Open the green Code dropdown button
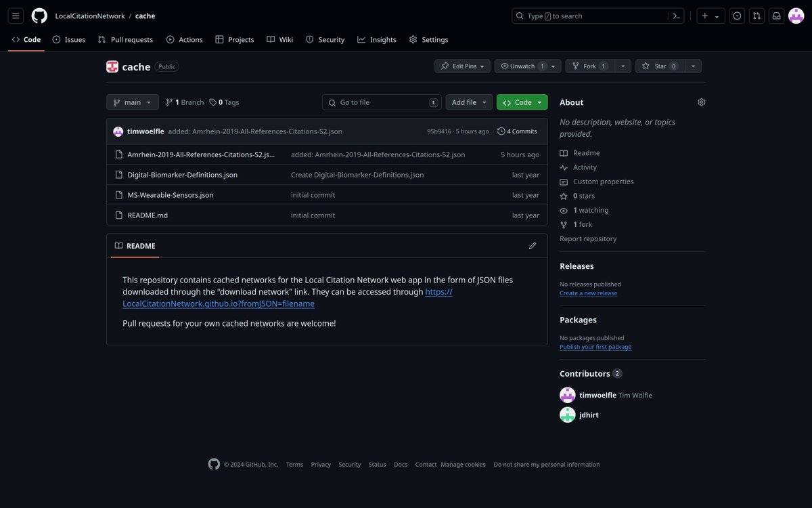This screenshot has height=508, width=812. 522,102
